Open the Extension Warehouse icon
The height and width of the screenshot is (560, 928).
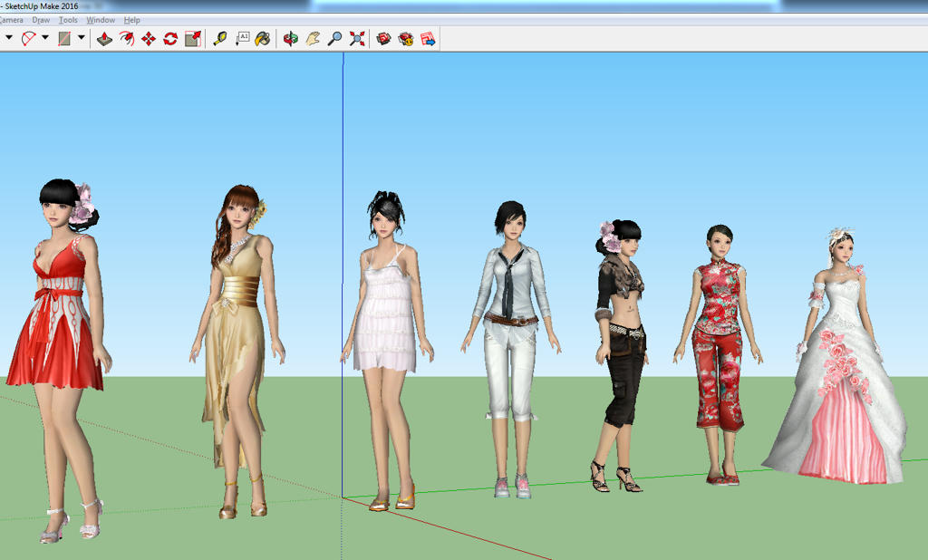pyautogui.click(x=405, y=39)
